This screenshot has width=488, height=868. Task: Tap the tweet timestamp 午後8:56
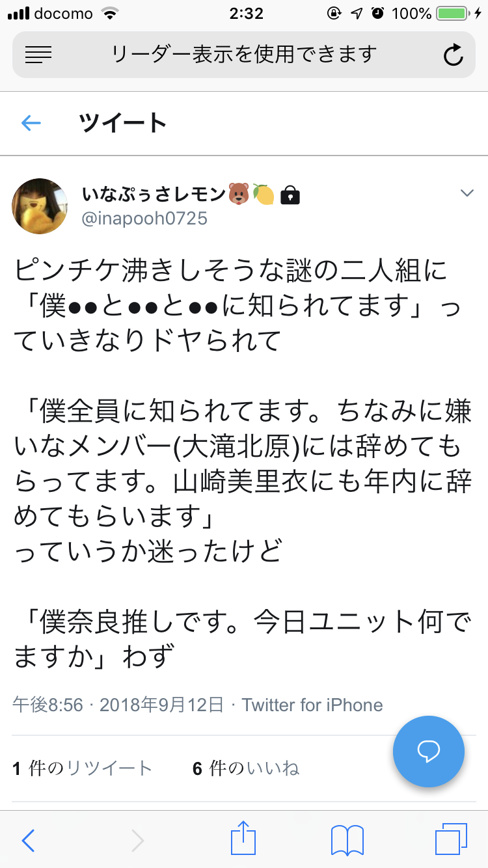click(x=48, y=705)
